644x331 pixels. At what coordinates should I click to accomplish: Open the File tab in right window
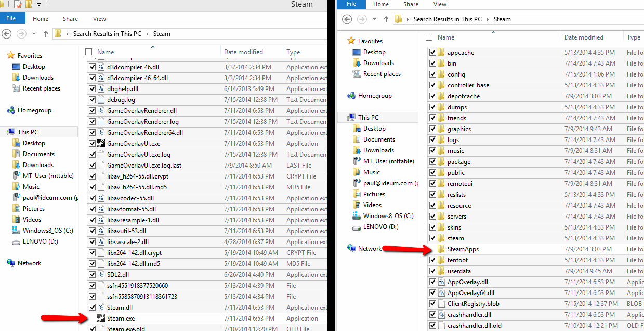tap(351, 4)
